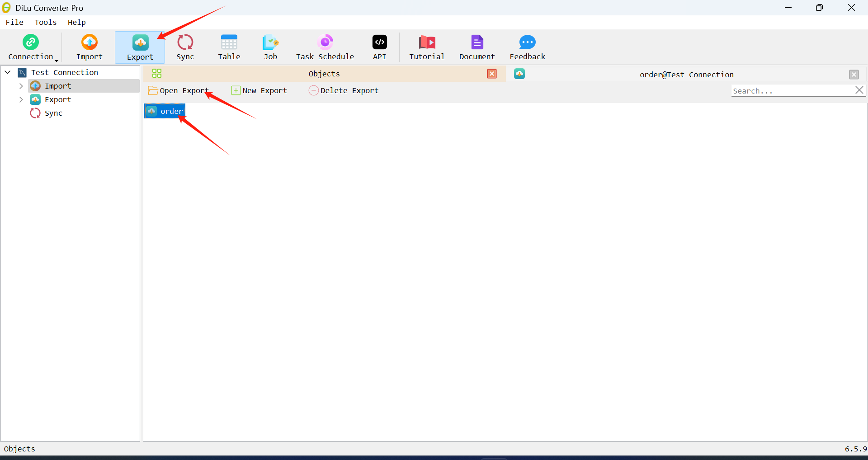Click the Objects status bar text

19,449
